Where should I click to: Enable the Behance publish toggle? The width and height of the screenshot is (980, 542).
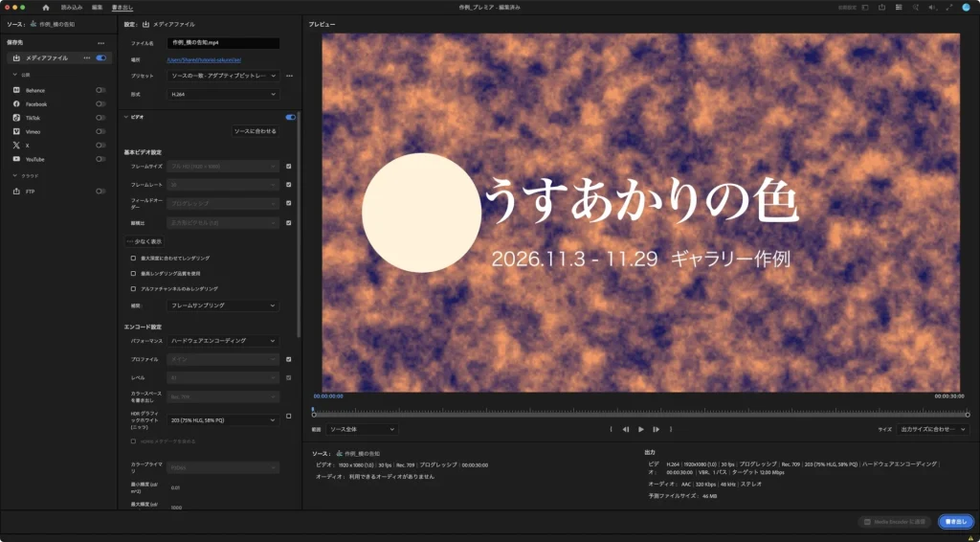tap(100, 90)
